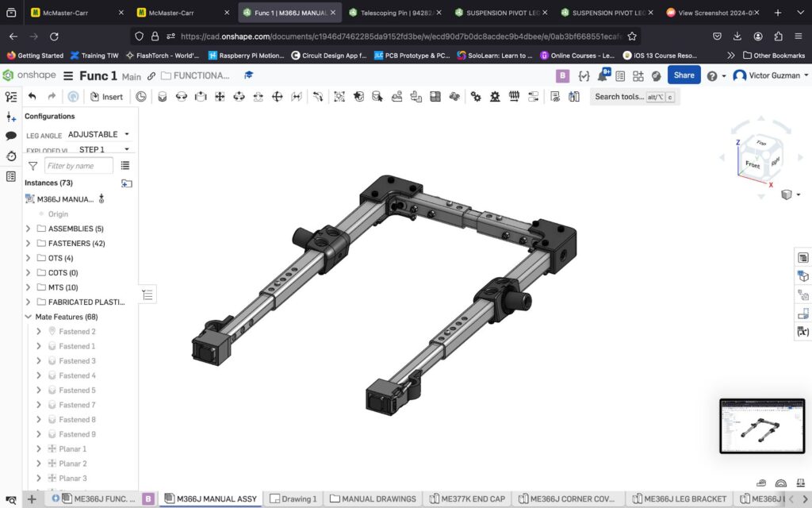Click the versions and history icon in sidebar

pyautogui.click(x=11, y=156)
